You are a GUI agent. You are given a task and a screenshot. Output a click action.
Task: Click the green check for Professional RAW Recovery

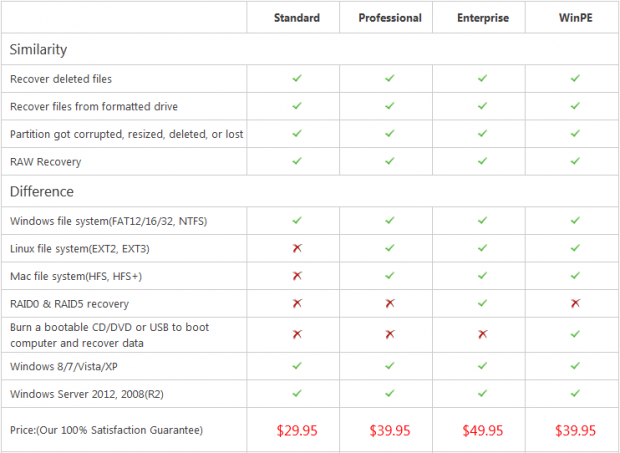390,161
